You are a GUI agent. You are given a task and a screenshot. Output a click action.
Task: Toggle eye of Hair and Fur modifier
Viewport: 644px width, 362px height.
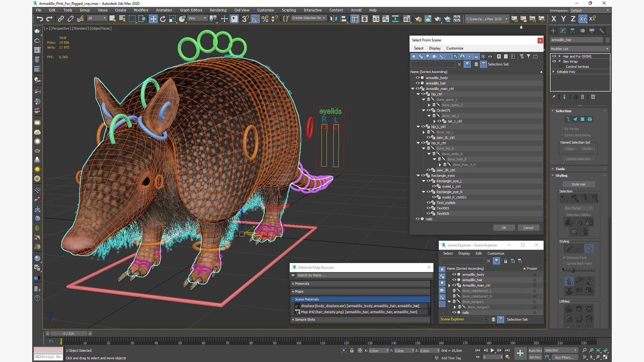tap(554, 56)
